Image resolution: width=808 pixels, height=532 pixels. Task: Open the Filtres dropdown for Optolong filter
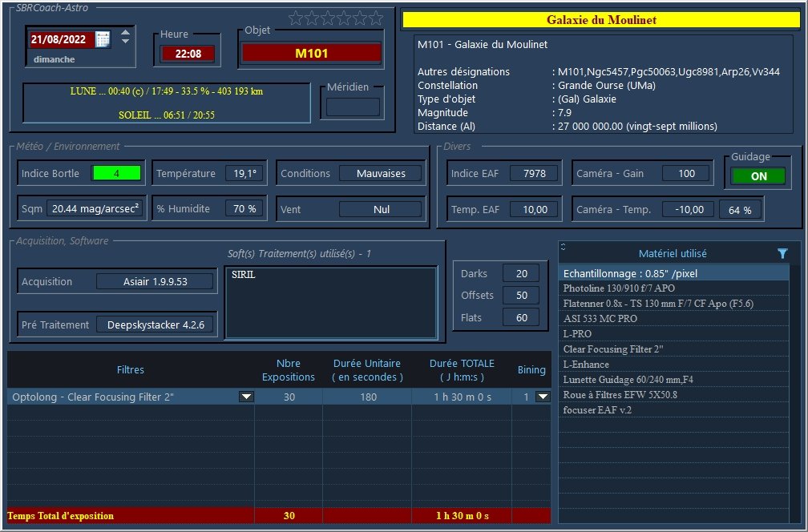tap(246, 397)
